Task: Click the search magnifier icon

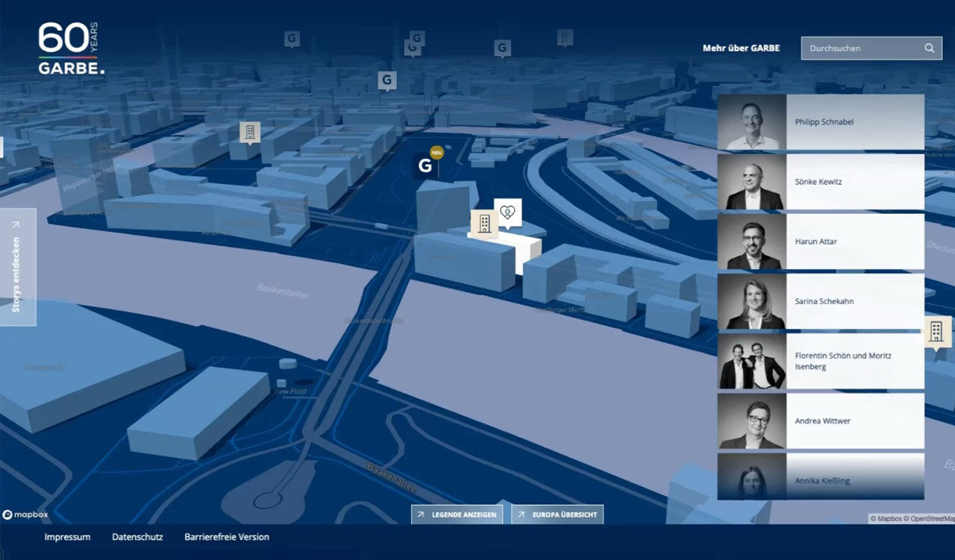Action: click(x=929, y=48)
